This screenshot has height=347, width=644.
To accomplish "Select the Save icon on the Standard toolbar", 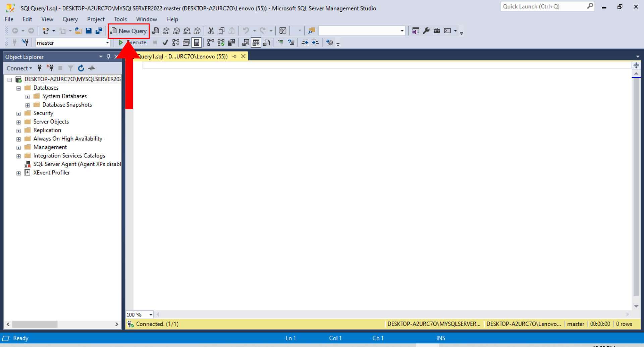I will point(88,31).
